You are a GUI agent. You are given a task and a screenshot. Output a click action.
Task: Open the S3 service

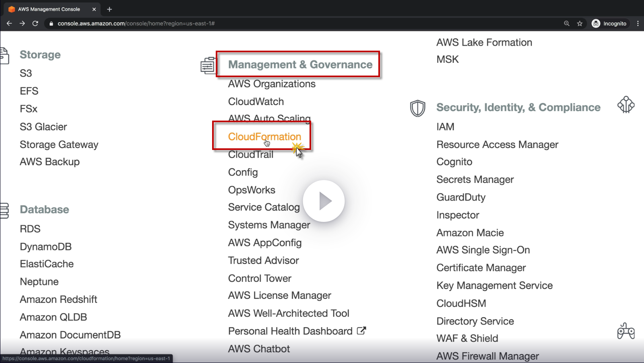[26, 73]
